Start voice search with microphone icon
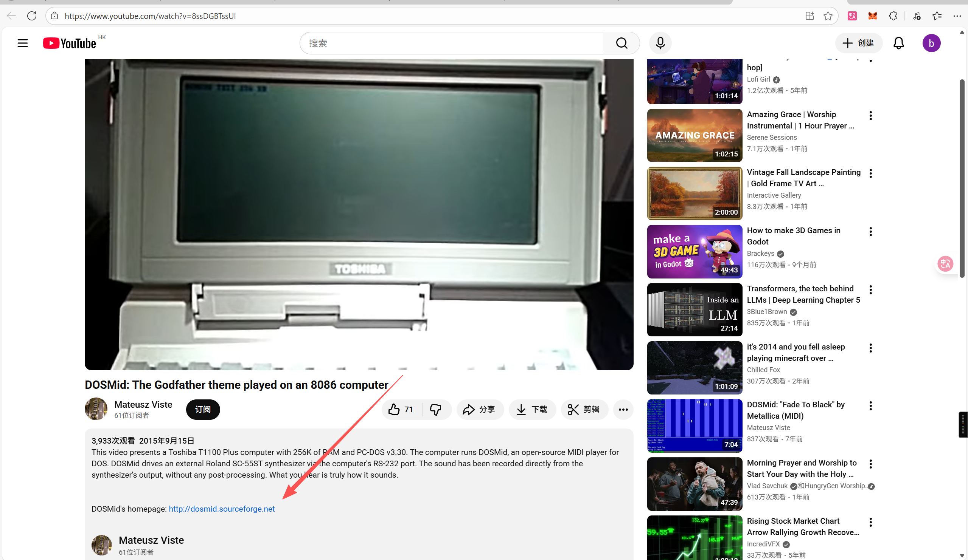 coord(660,43)
